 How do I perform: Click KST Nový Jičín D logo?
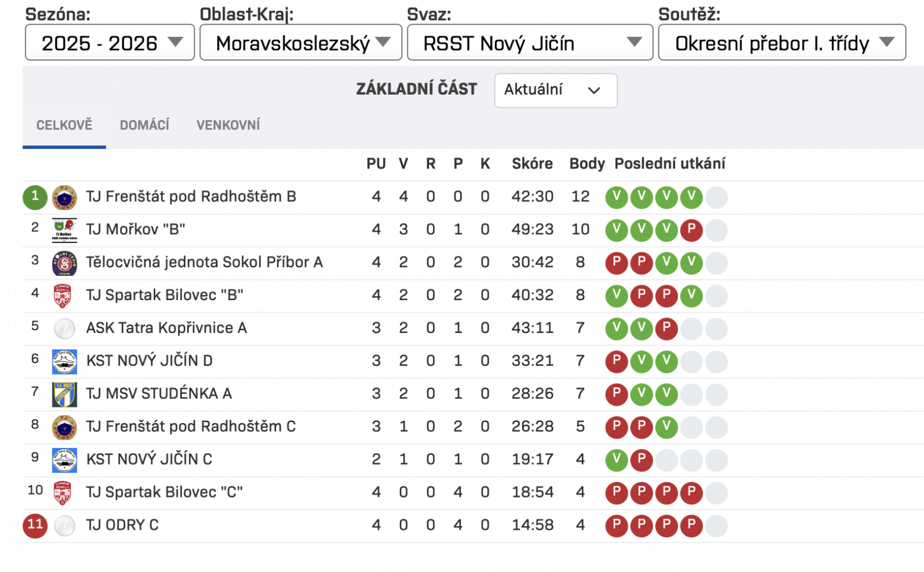point(64,362)
